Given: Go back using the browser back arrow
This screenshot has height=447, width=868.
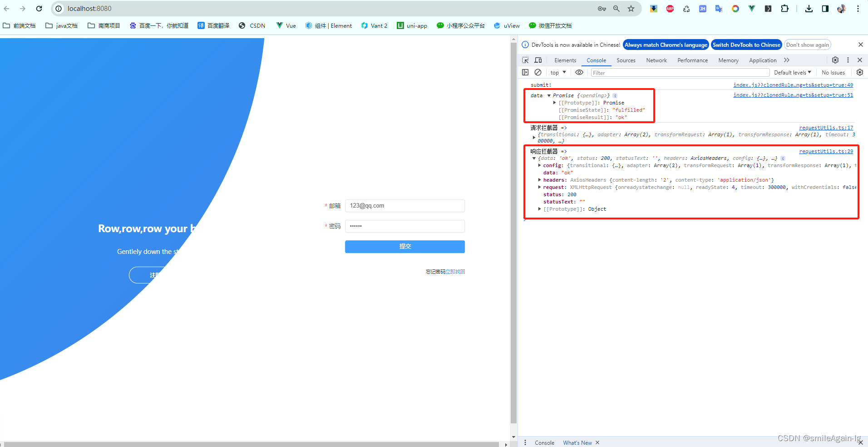Looking at the screenshot, I should point(6,9).
